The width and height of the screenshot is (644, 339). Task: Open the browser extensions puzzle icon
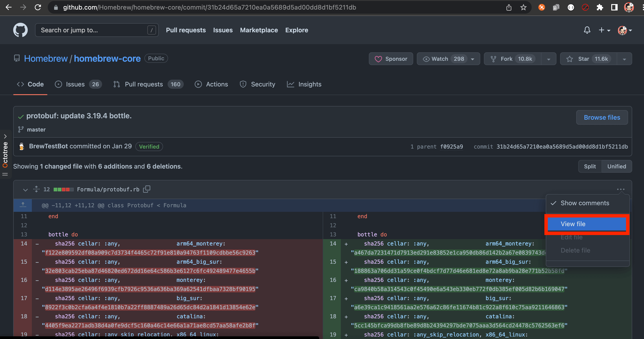[x=600, y=8]
